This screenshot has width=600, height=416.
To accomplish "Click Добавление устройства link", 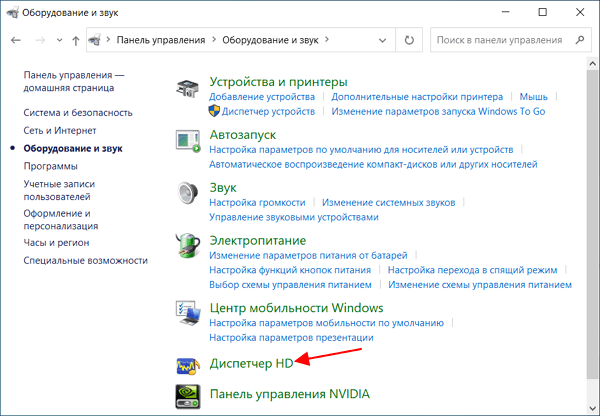I will coord(262,97).
